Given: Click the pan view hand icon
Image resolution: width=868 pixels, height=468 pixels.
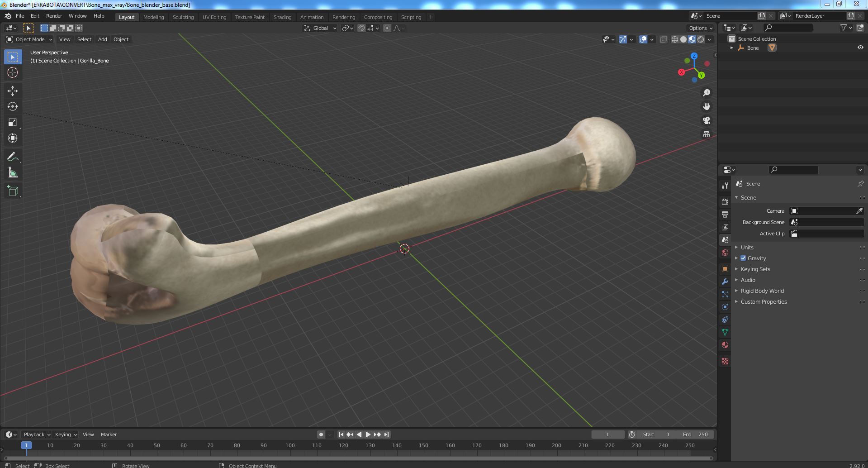Looking at the screenshot, I should (x=707, y=106).
